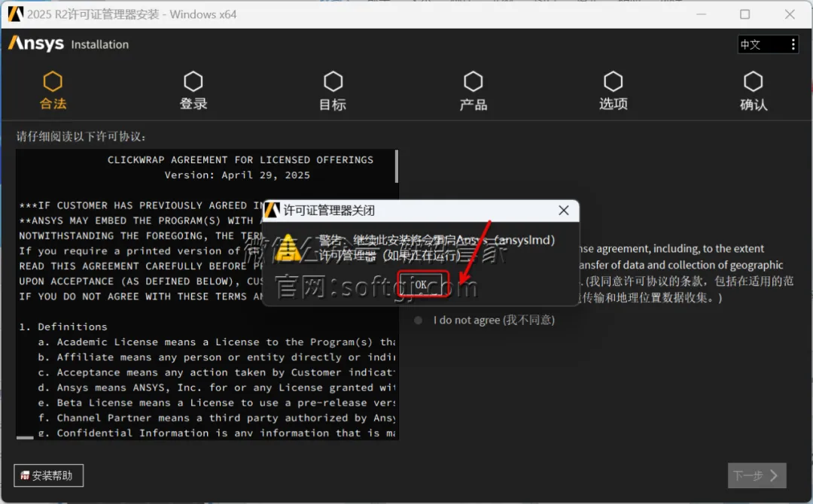Click OK in the license manager dialog
Viewport: 813px width, 504px height.
click(421, 284)
